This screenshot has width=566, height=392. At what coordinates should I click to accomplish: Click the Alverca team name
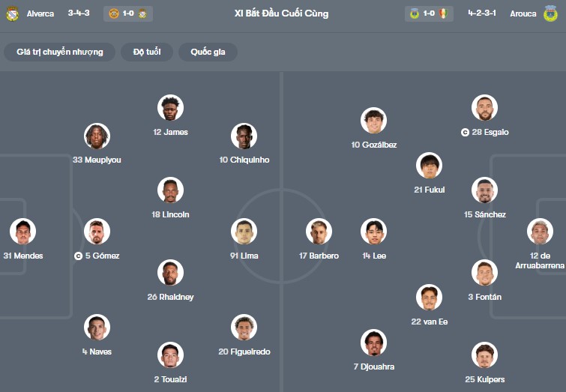pyautogui.click(x=40, y=14)
